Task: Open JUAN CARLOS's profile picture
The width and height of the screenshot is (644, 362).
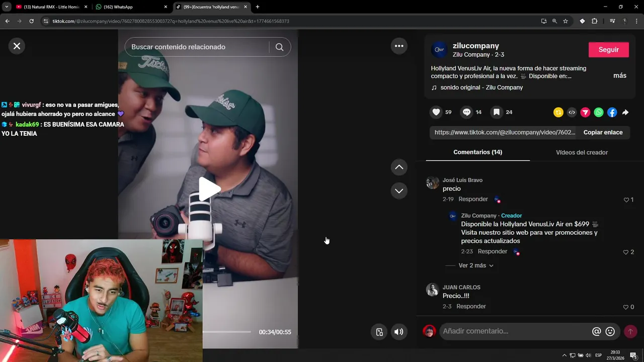Action: coord(432,290)
